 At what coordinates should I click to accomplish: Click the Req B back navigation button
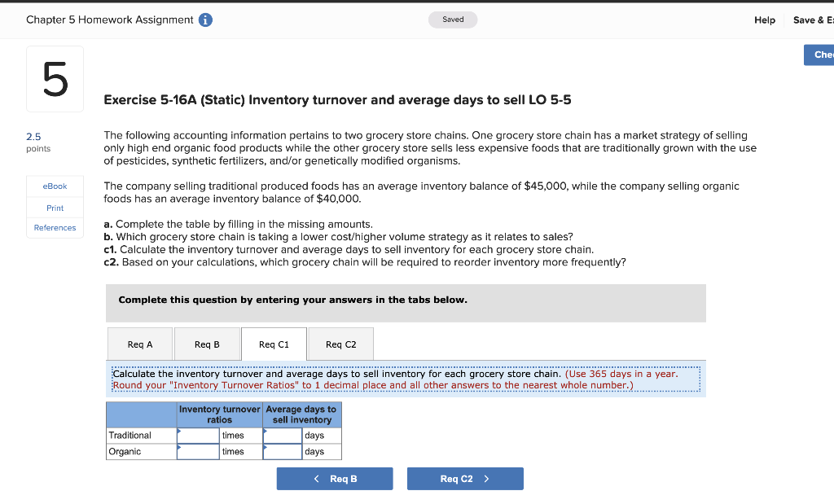335,478
